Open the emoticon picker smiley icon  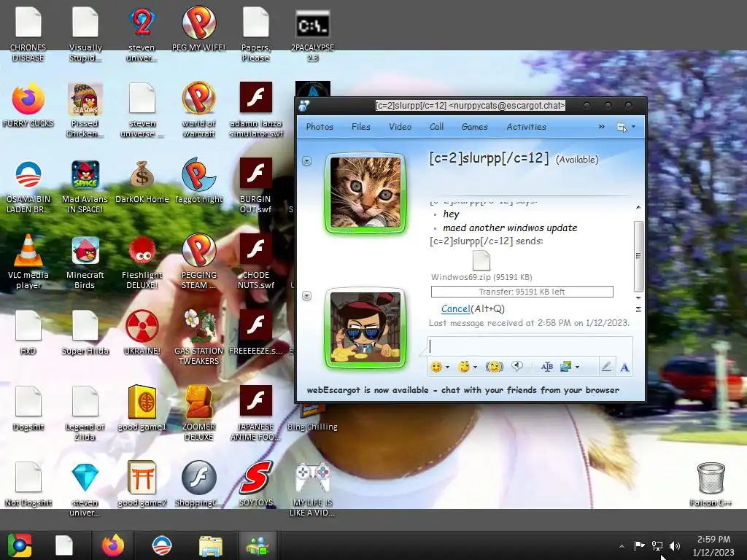click(x=436, y=367)
